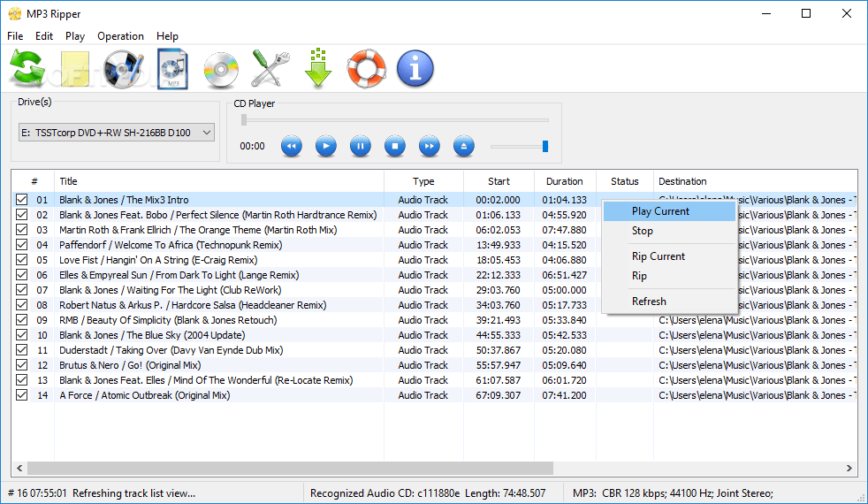Click the Start column header

pyautogui.click(x=499, y=181)
